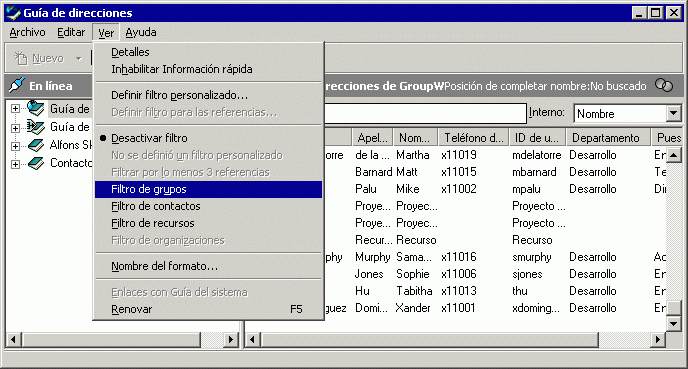
Task: Click the list's horizontal scrollbar thumb
Action: 429,339
